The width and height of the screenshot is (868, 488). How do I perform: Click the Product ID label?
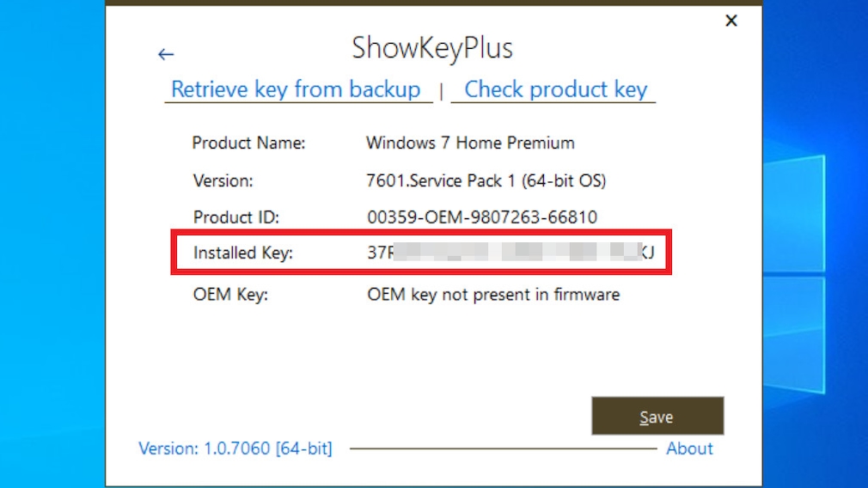236,217
